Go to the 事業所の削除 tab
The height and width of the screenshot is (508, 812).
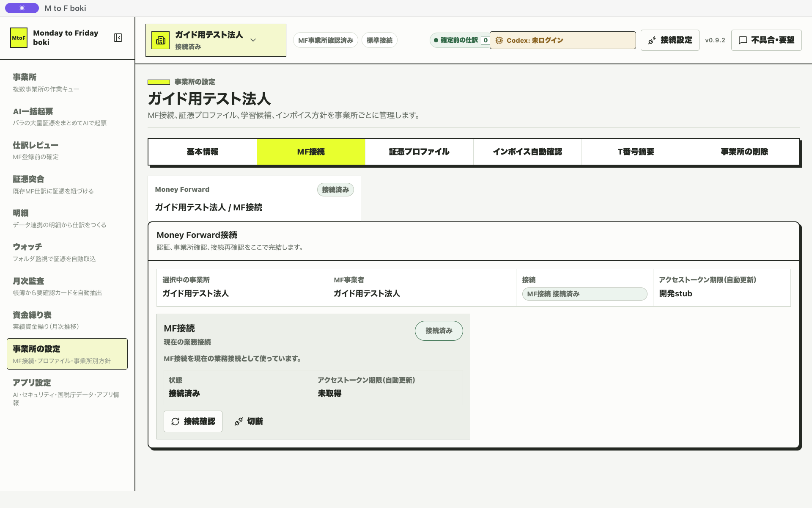[744, 152]
